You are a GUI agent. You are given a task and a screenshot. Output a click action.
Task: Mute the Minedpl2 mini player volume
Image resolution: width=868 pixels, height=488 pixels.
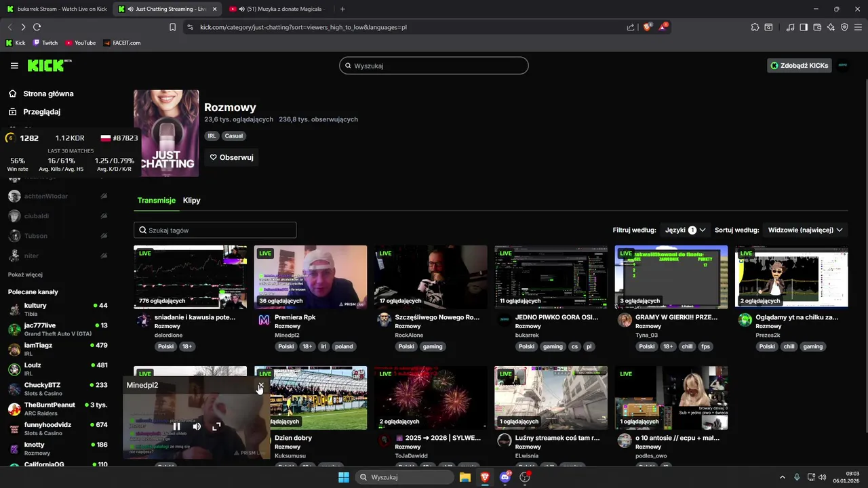197,426
